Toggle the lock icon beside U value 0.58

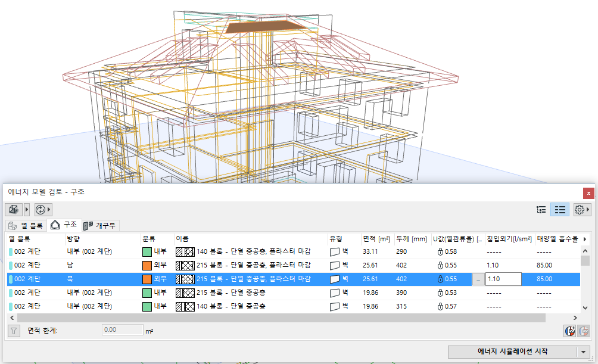440,252
